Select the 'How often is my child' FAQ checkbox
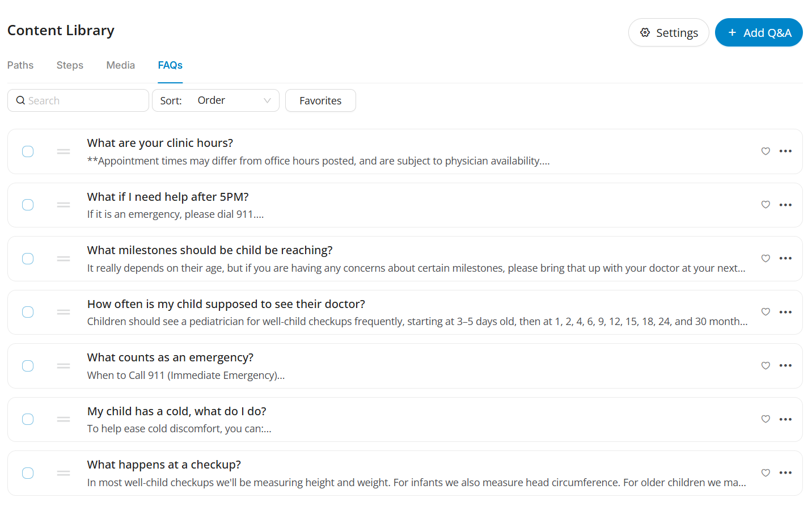812x506 pixels. click(28, 312)
